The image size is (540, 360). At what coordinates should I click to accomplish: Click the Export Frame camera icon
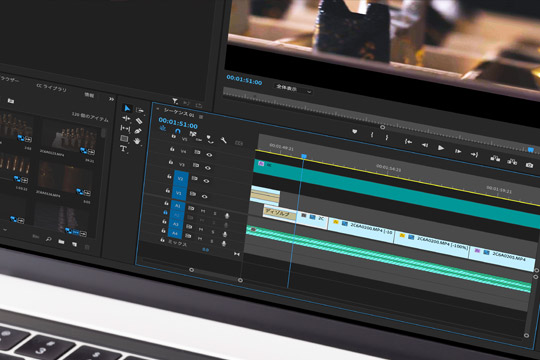(529, 165)
